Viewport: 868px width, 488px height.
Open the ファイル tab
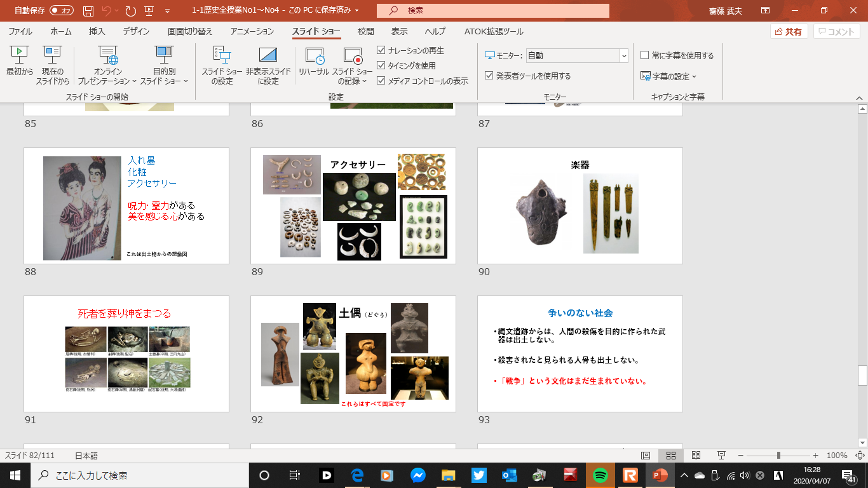click(20, 32)
